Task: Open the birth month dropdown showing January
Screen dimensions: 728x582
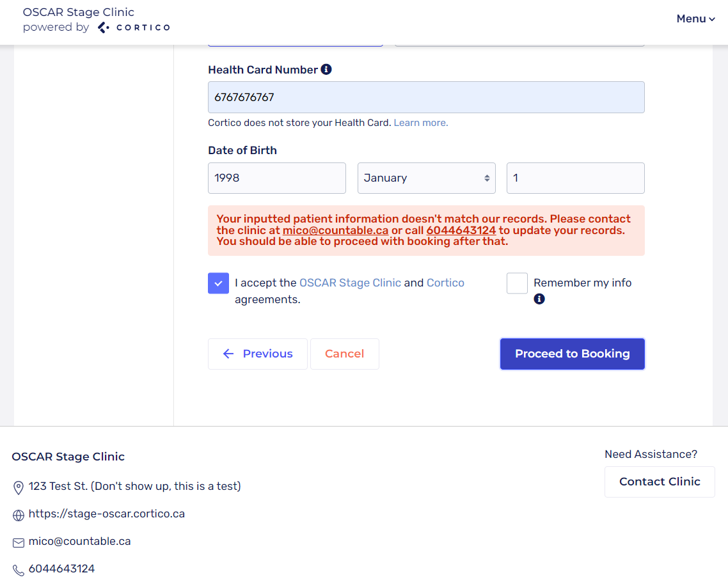Action: pos(426,178)
